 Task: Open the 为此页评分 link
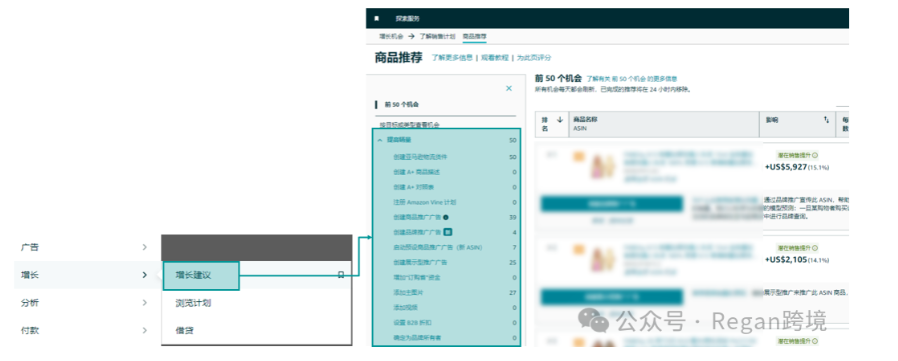pyautogui.click(x=534, y=58)
